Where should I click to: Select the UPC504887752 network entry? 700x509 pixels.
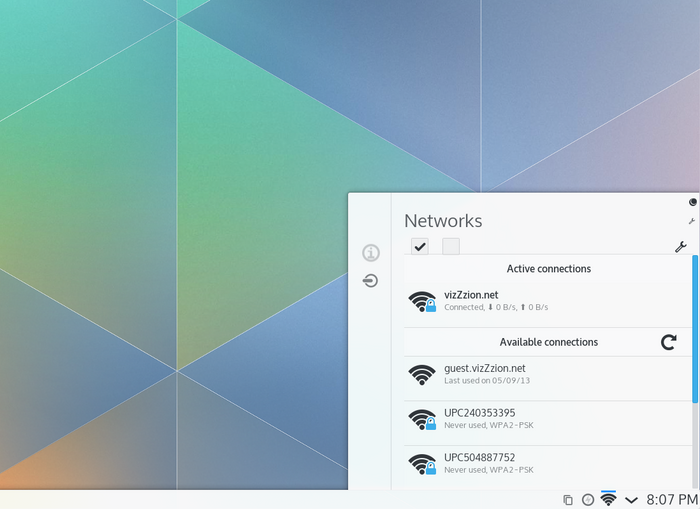click(548, 467)
